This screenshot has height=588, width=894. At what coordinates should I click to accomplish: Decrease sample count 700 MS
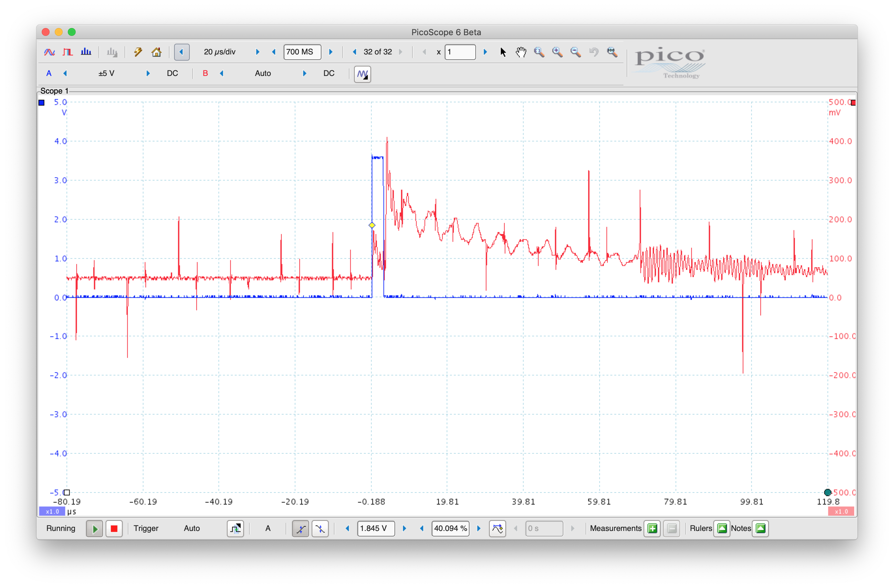point(274,52)
